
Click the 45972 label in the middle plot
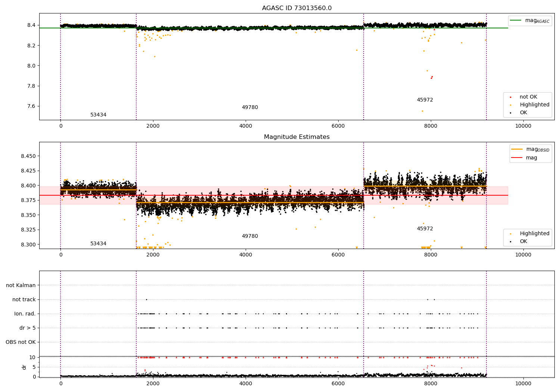[x=425, y=229]
